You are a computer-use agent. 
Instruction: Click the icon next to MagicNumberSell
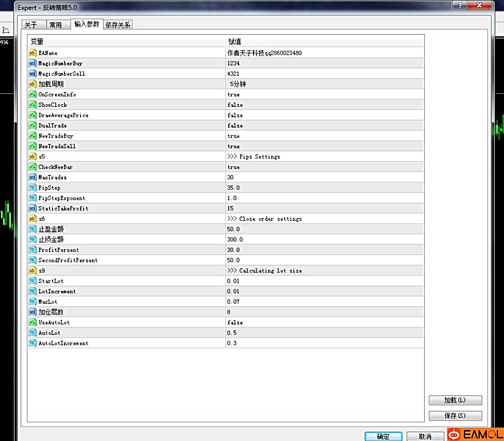(x=33, y=74)
